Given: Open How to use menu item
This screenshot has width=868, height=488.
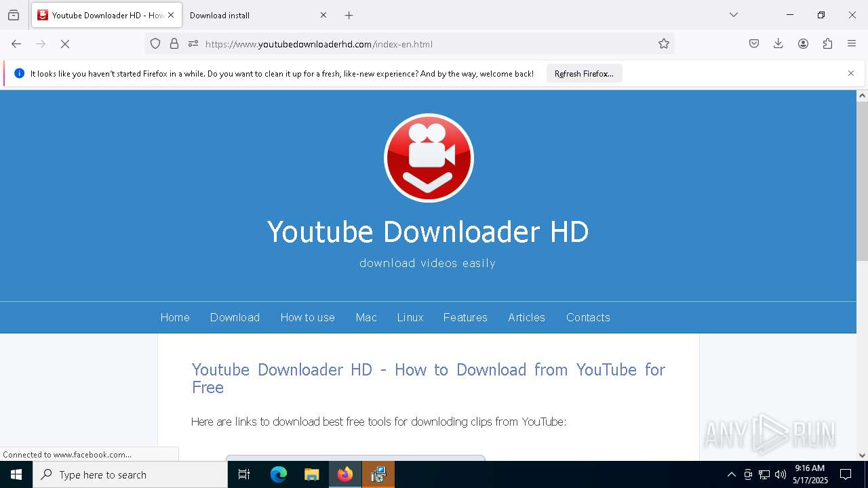Looking at the screenshot, I should click(x=308, y=317).
